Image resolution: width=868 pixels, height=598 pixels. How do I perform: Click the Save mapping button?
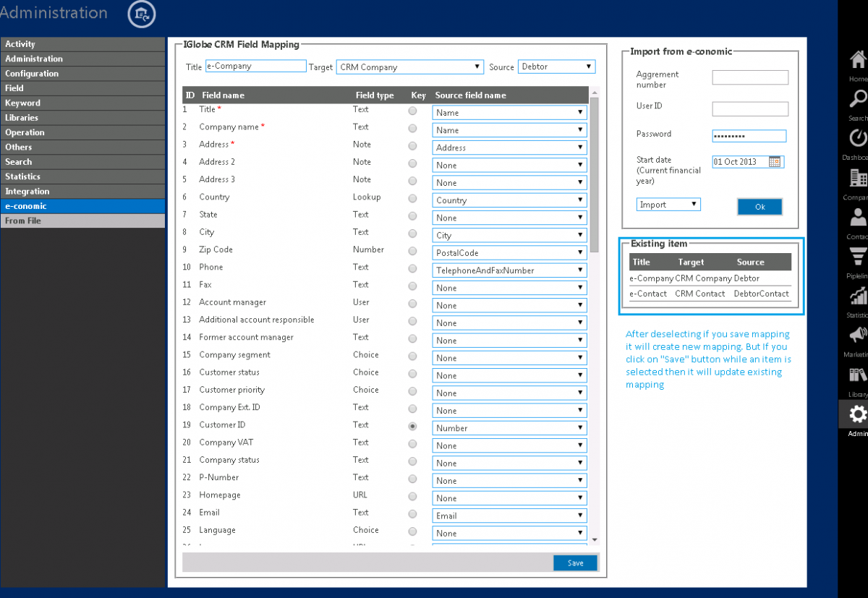coord(575,563)
